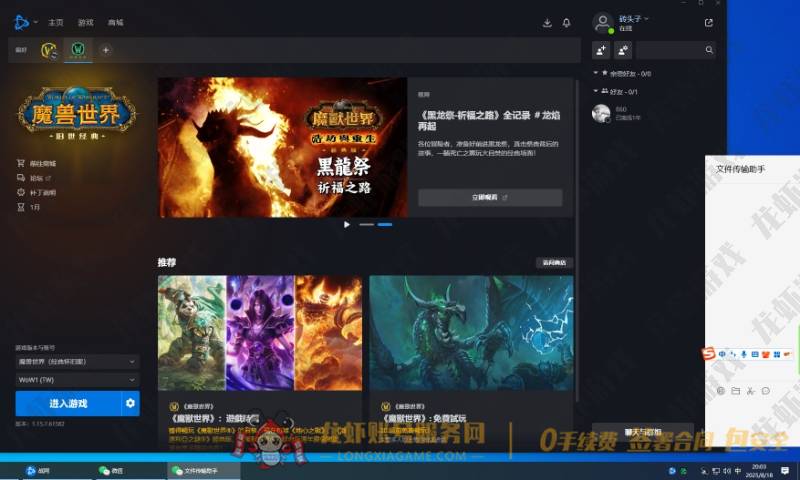Click the add friend icon
The width and height of the screenshot is (800, 480).
pyautogui.click(x=601, y=50)
